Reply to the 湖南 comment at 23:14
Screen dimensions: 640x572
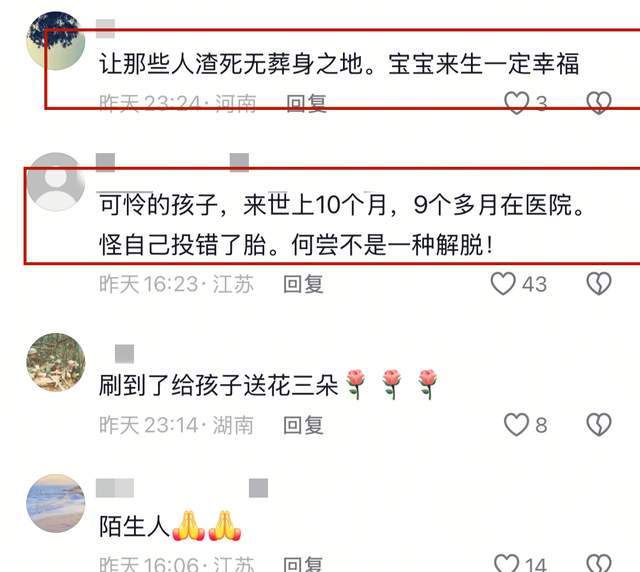304,425
